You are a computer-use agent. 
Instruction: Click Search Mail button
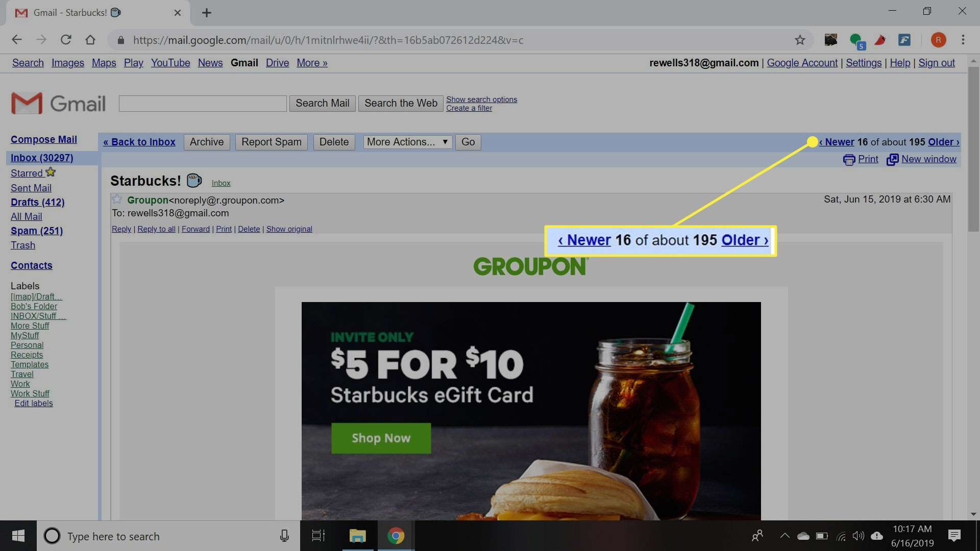point(323,103)
